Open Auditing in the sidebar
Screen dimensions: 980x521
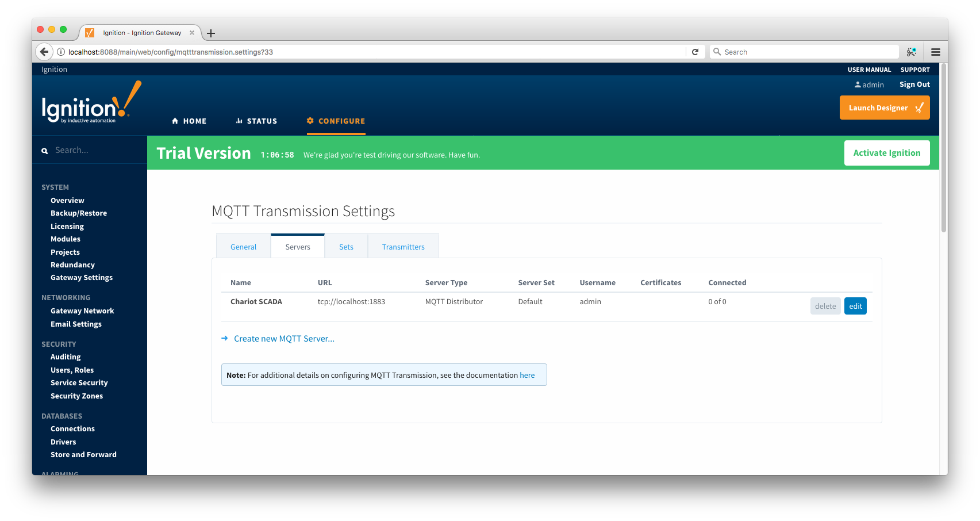tap(66, 357)
